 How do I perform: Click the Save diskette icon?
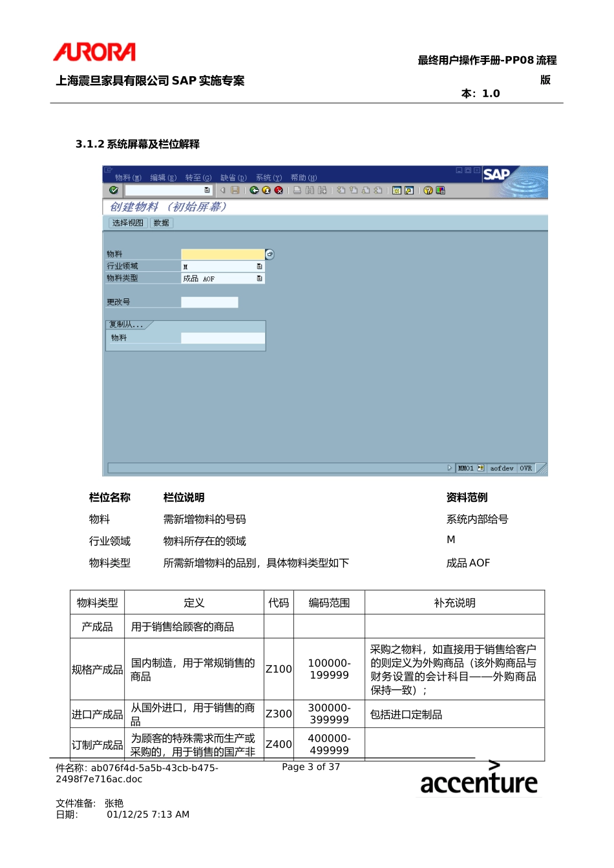pos(235,191)
